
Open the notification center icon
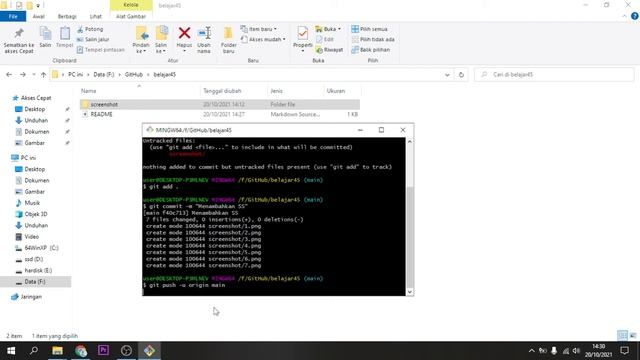tap(624, 351)
